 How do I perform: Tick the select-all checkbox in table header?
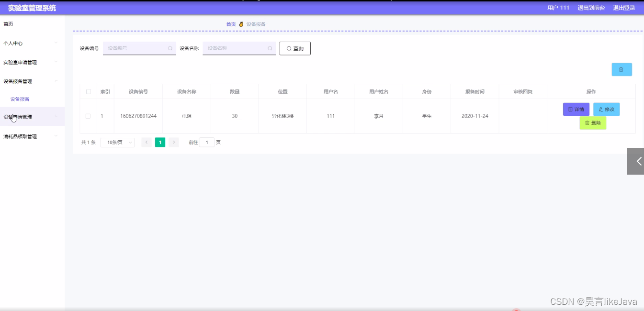tap(88, 91)
